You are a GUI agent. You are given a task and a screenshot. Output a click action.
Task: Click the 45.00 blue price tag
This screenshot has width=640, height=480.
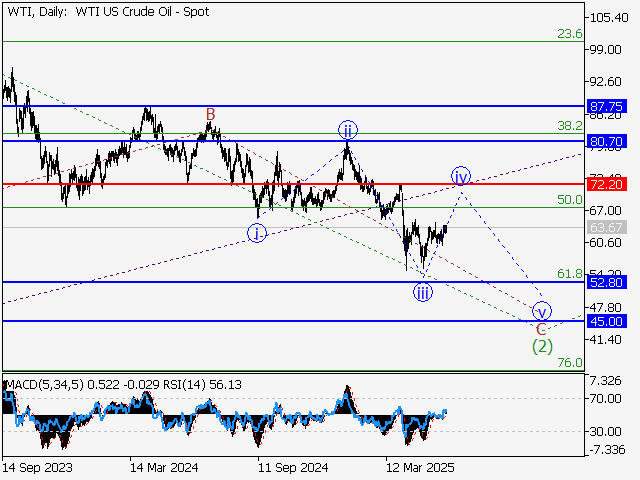(607, 321)
